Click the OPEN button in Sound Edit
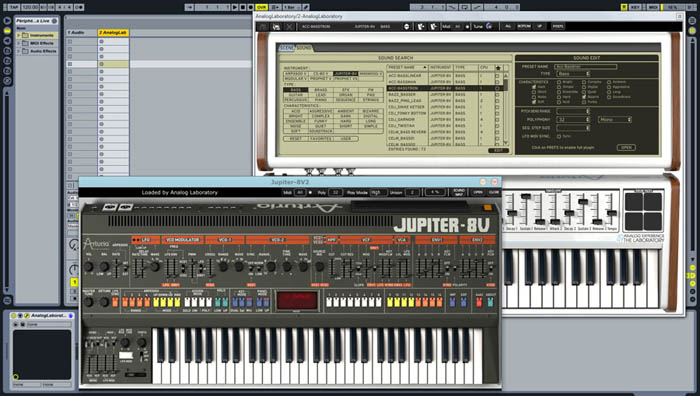This screenshot has height=396, width=700. 626,147
